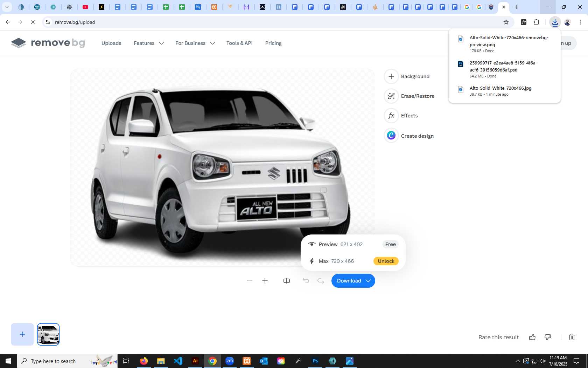Open Zoom from the taskbar
The width and height of the screenshot is (588, 368).
point(230,361)
